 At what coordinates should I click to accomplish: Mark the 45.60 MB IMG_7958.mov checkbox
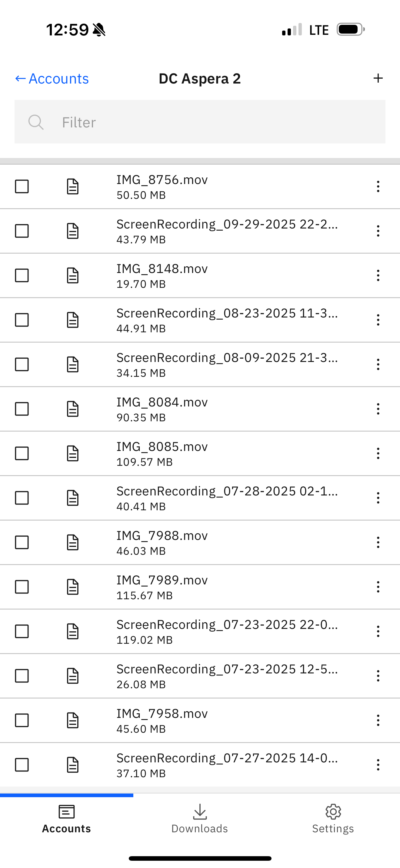[x=22, y=720]
